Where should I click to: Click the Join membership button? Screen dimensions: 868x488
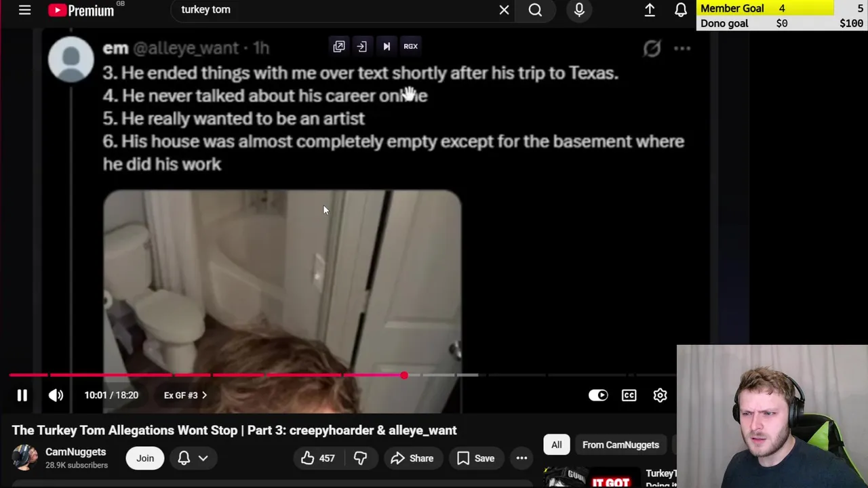[x=145, y=458]
